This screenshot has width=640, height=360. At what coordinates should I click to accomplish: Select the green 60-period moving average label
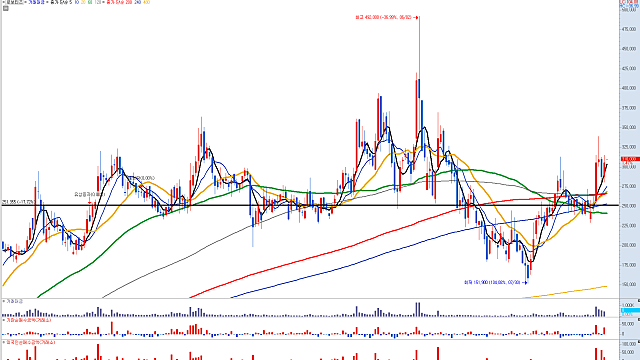[x=90, y=2]
